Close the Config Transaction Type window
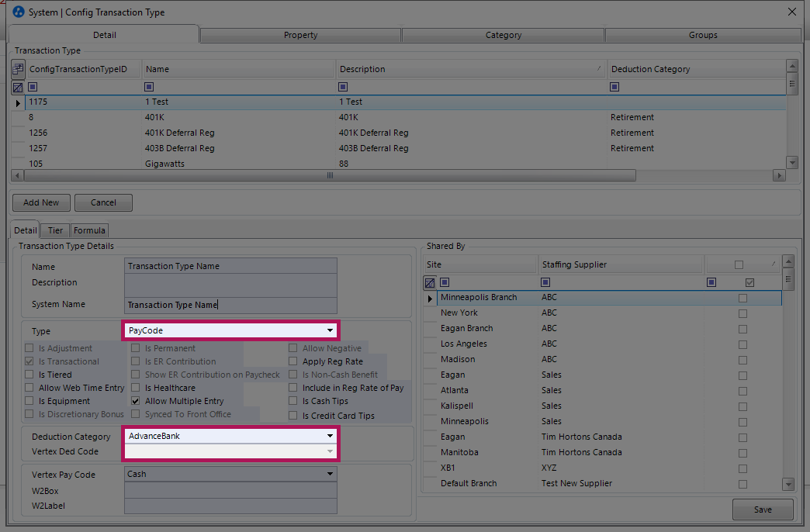This screenshot has height=532, width=810. 792,12
